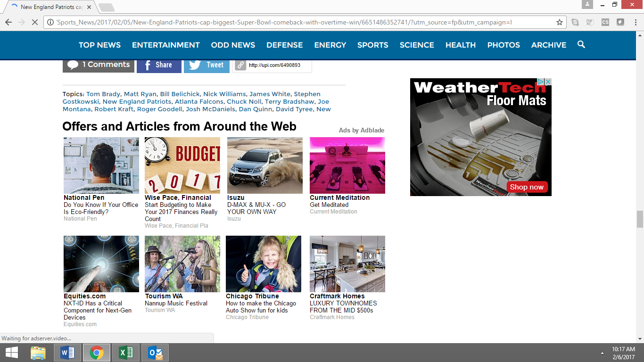Click Atlanta Falcons topic link
Screen dimensions: 644x362
(x=199, y=102)
